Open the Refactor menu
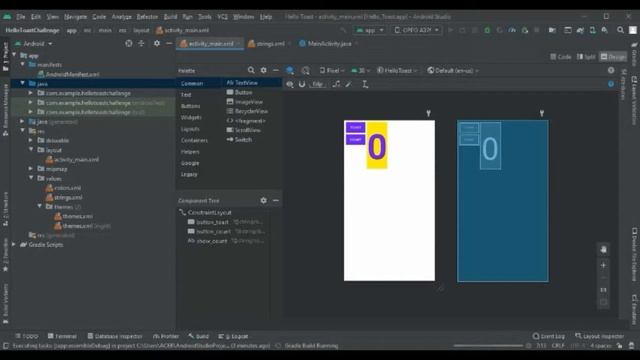 tap(147, 17)
